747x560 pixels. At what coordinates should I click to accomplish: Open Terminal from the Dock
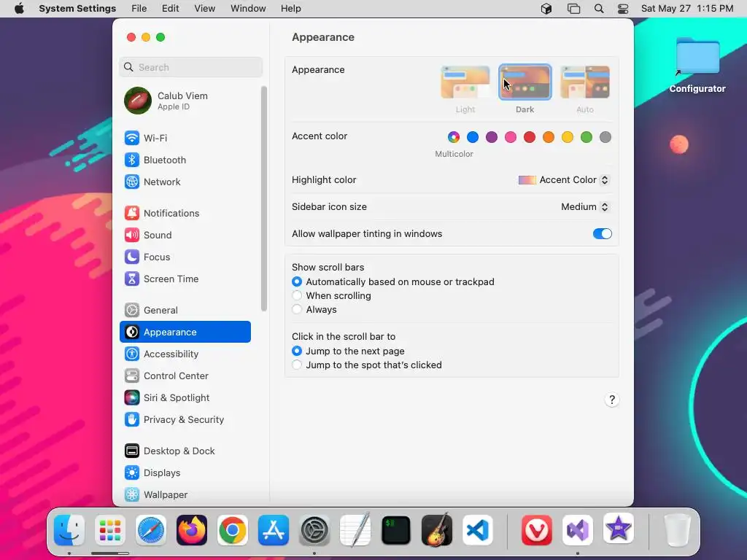pos(396,530)
